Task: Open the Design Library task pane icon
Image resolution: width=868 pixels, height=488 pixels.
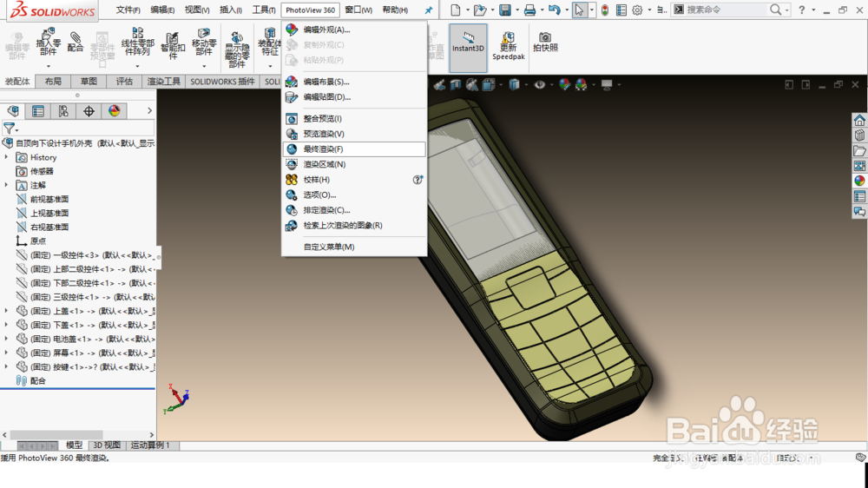Action: pyautogui.click(x=859, y=135)
